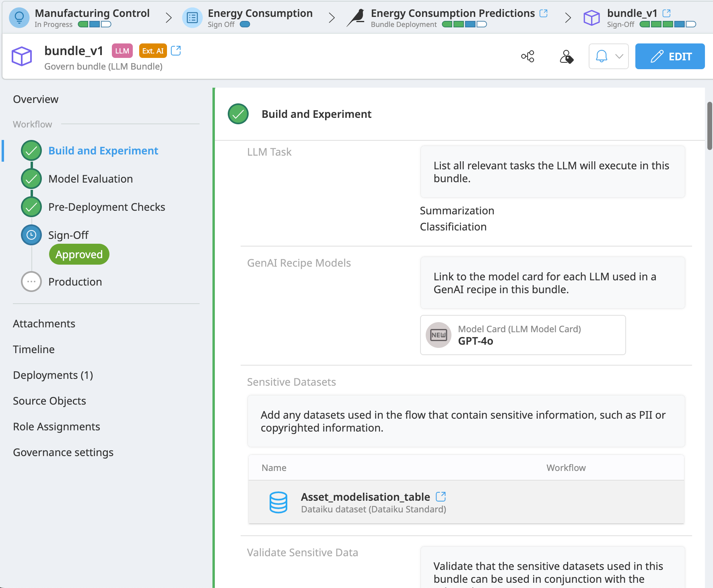Expand the notification dropdown arrow

pyautogui.click(x=619, y=56)
